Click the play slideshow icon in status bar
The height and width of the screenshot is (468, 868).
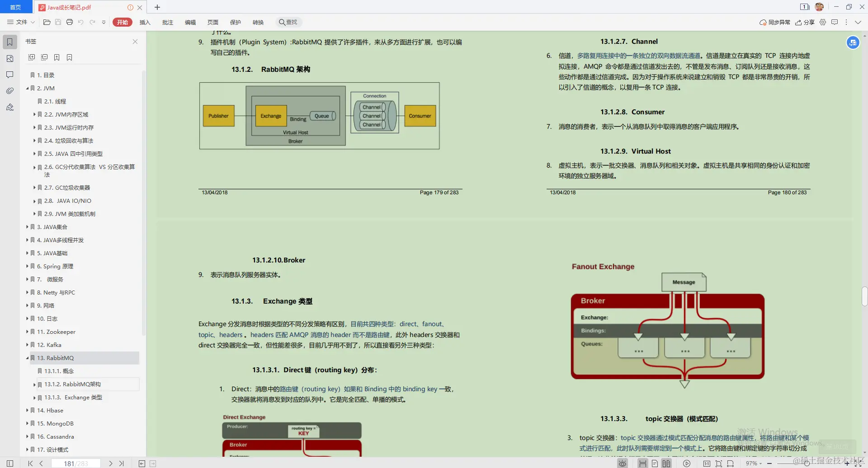click(x=687, y=463)
